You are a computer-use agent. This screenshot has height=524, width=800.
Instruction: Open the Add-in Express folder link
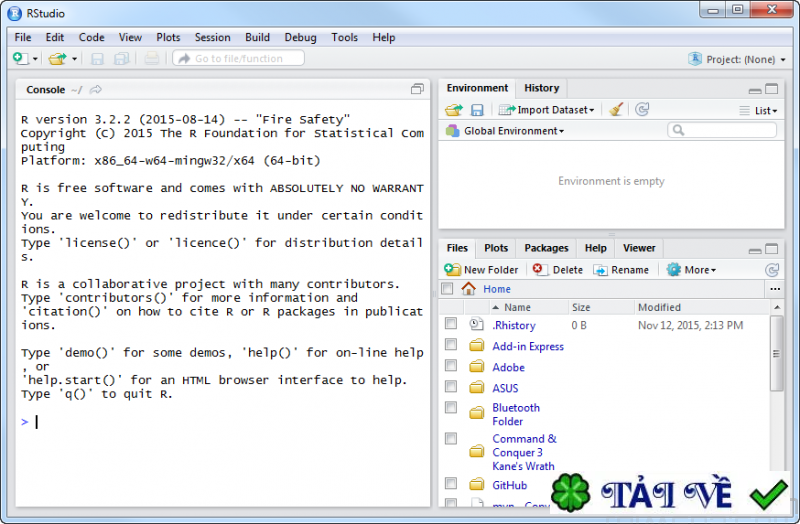[528, 346]
